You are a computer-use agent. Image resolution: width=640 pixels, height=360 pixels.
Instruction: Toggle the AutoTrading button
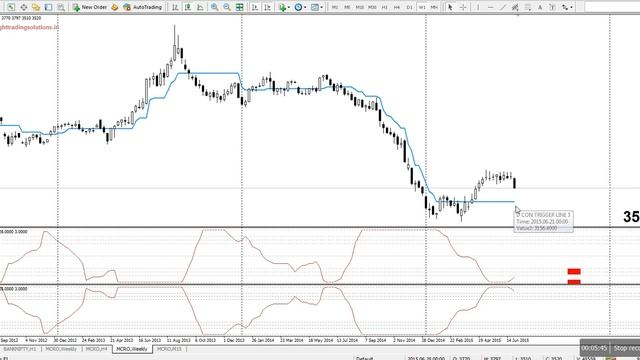click(142, 7)
